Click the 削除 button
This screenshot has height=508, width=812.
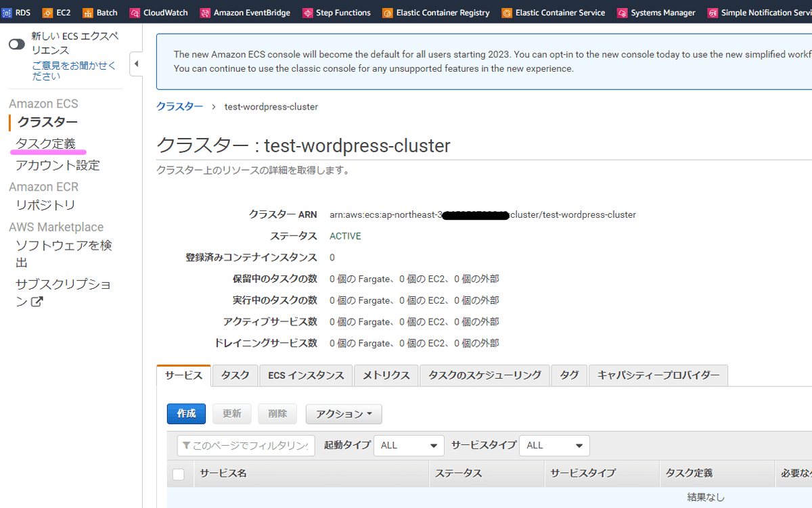point(277,414)
